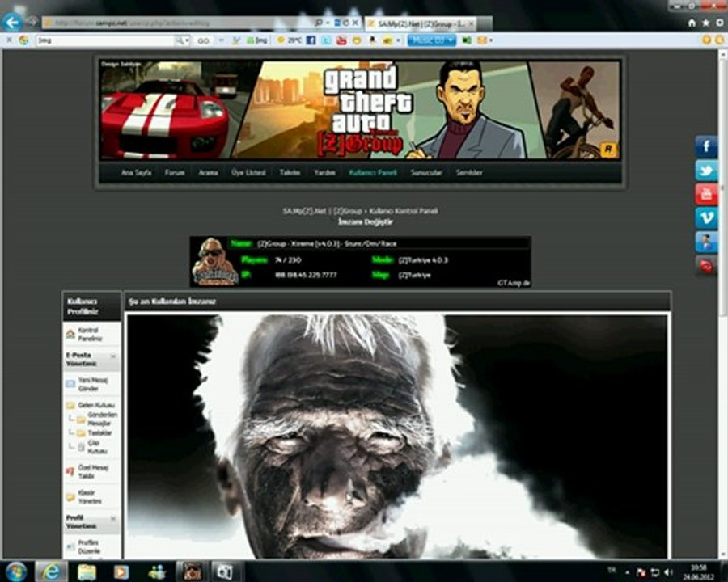
Task: Open the browser Tools gear icon
Action: click(x=720, y=23)
